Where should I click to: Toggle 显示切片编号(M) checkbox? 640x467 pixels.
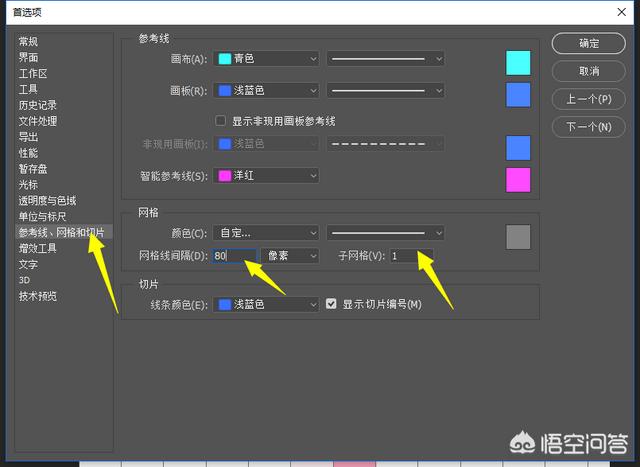(x=331, y=304)
